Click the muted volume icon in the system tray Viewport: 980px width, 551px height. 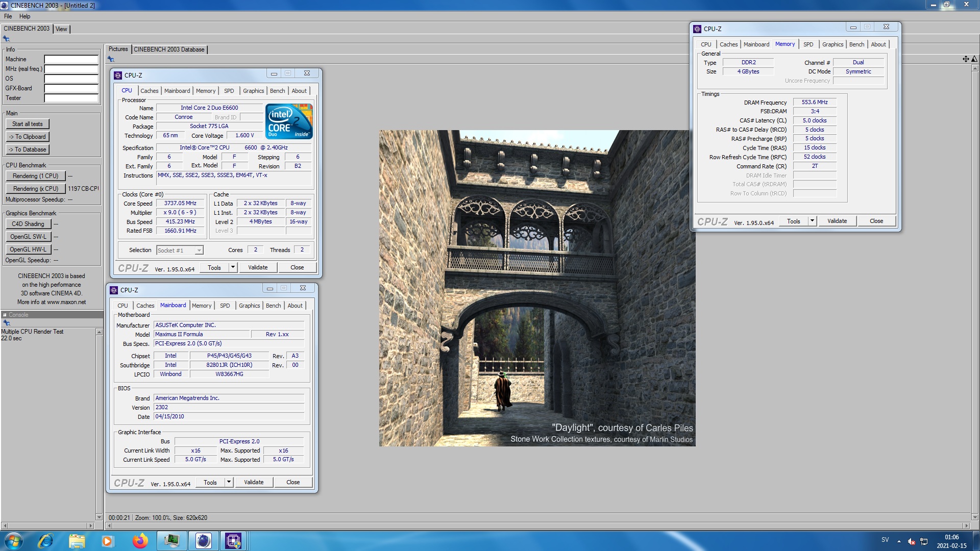point(912,541)
